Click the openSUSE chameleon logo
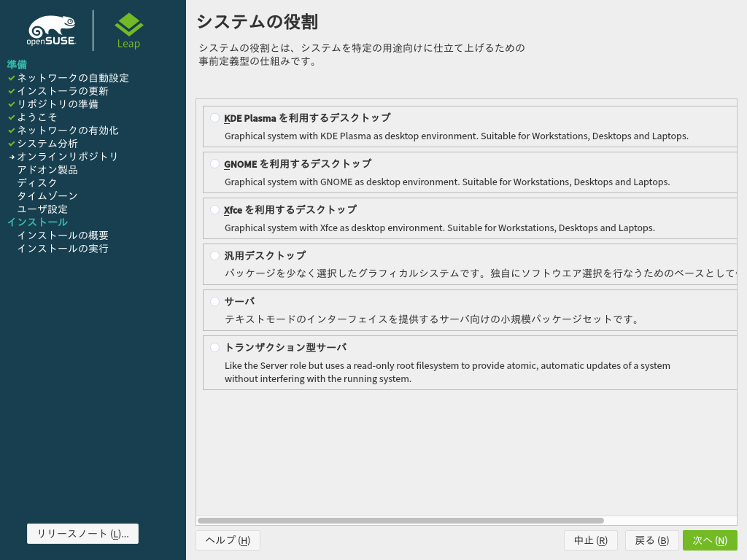The height and width of the screenshot is (560, 747). point(52,31)
